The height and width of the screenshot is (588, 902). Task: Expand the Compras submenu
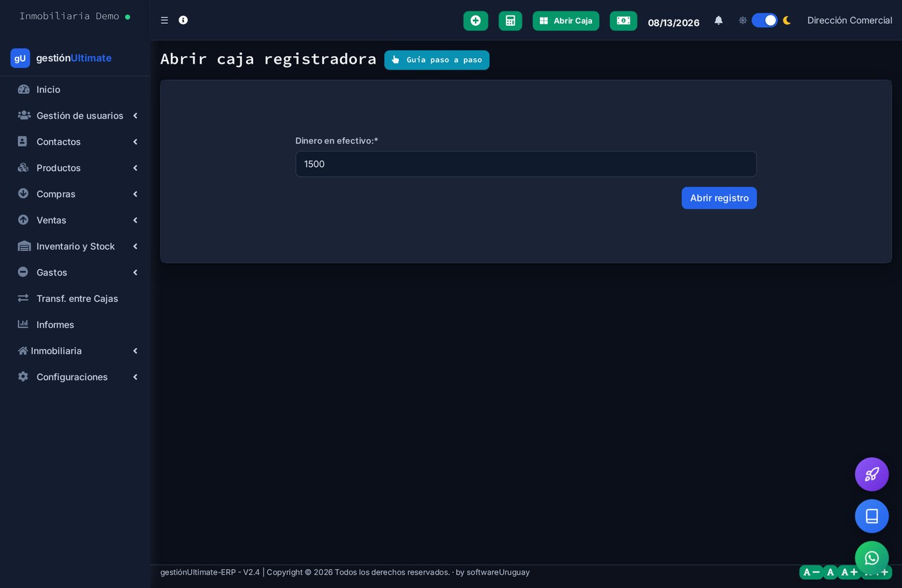click(75, 194)
